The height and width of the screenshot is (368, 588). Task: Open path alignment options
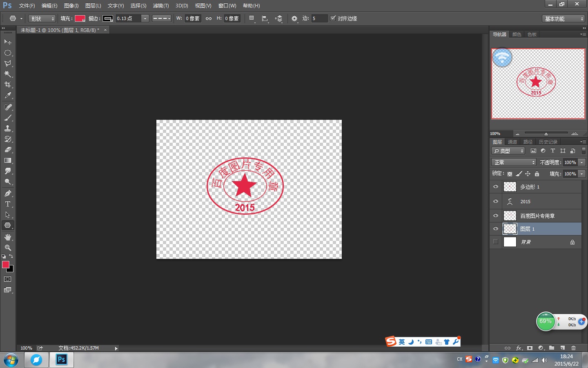[265, 18]
